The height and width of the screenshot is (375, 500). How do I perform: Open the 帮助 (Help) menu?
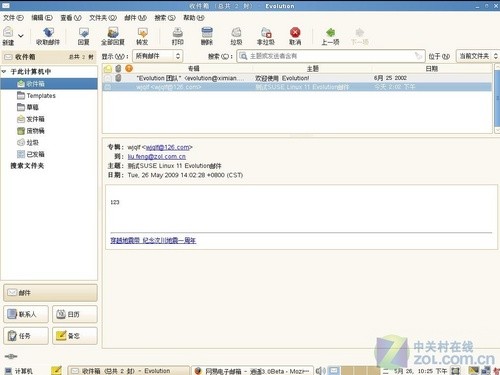(194, 18)
